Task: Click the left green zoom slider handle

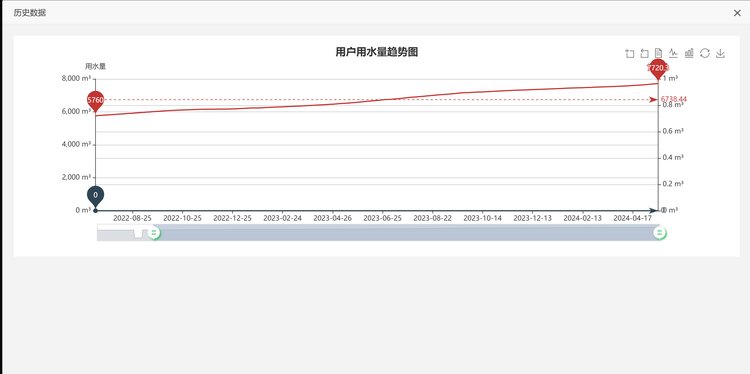Action: click(x=154, y=233)
